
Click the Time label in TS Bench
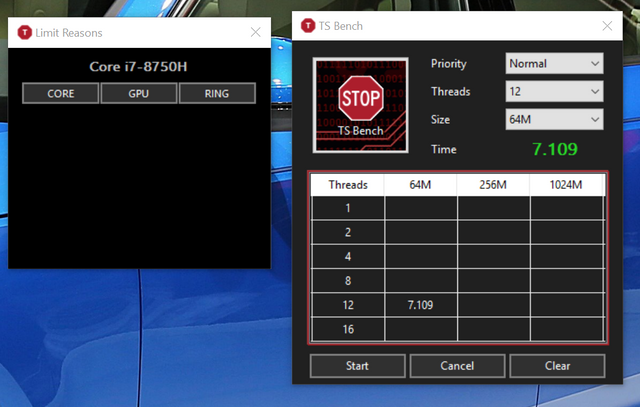(x=444, y=149)
